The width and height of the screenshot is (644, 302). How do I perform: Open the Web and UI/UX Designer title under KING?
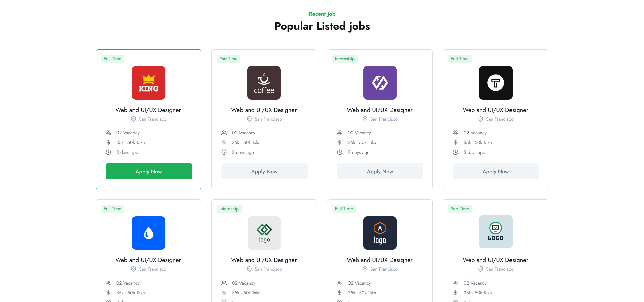(x=148, y=110)
